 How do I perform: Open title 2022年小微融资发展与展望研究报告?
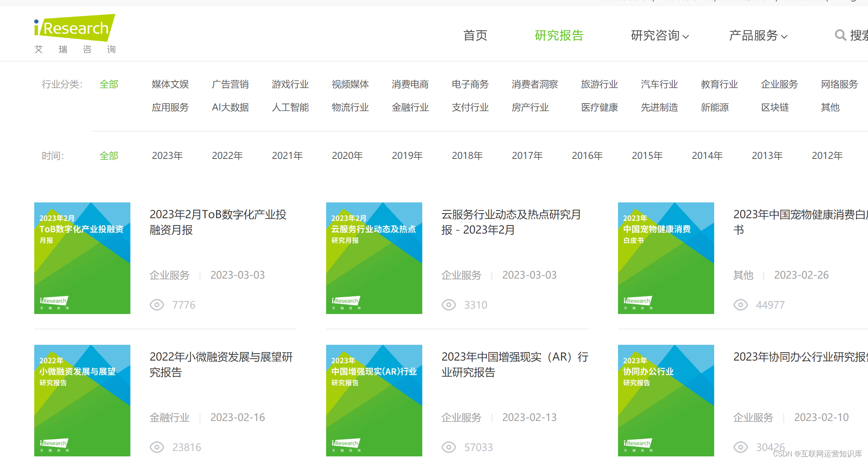221,364
